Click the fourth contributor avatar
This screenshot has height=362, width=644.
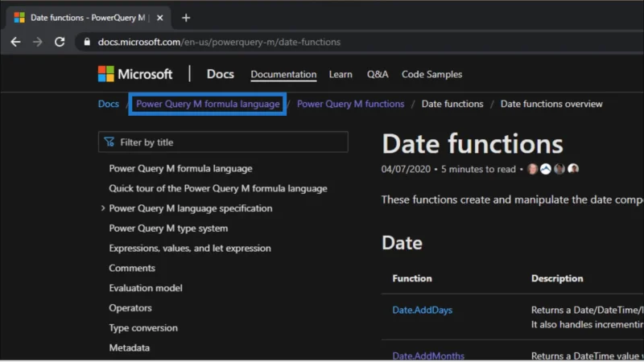click(573, 169)
